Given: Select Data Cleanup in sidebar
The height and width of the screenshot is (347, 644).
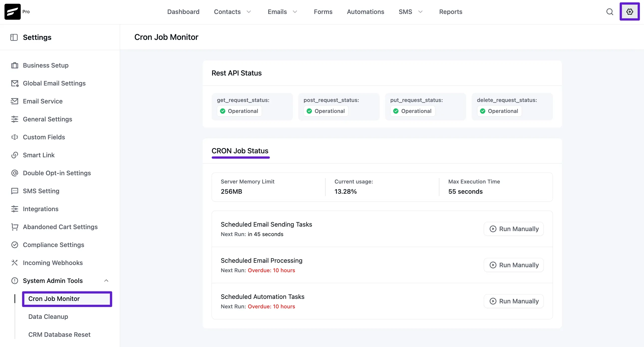Looking at the screenshot, I should point(48,317).
